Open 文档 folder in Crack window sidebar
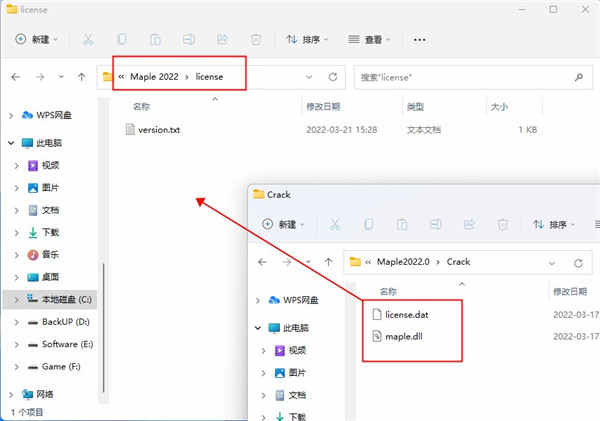Screen dimensions: 600x421 pos(291,395)
